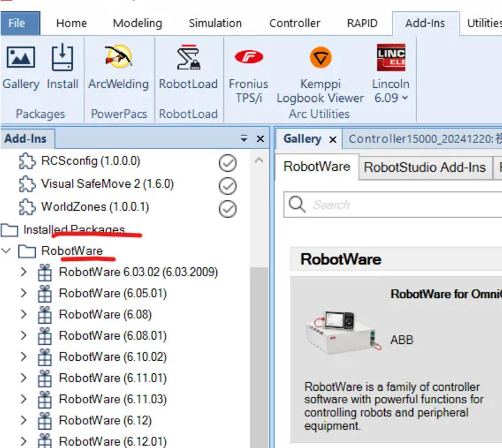Toggle the WorldZones add-in checkmark

click(x=227, y=208)
